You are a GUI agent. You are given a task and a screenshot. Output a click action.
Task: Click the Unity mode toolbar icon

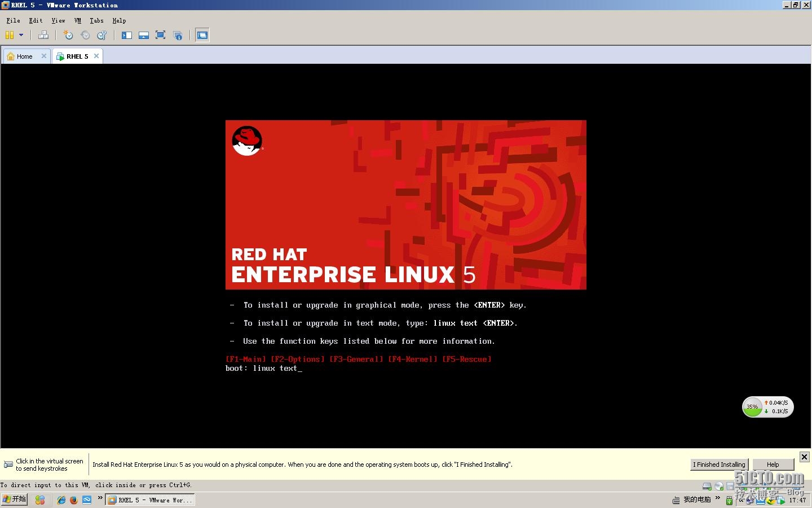point(178,35)
